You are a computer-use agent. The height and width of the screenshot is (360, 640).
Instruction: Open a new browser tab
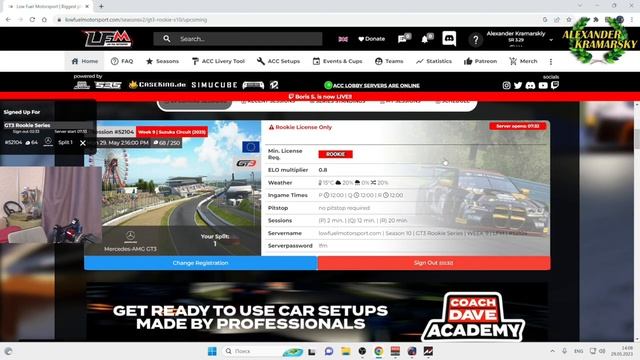click(x=101, y=6)
